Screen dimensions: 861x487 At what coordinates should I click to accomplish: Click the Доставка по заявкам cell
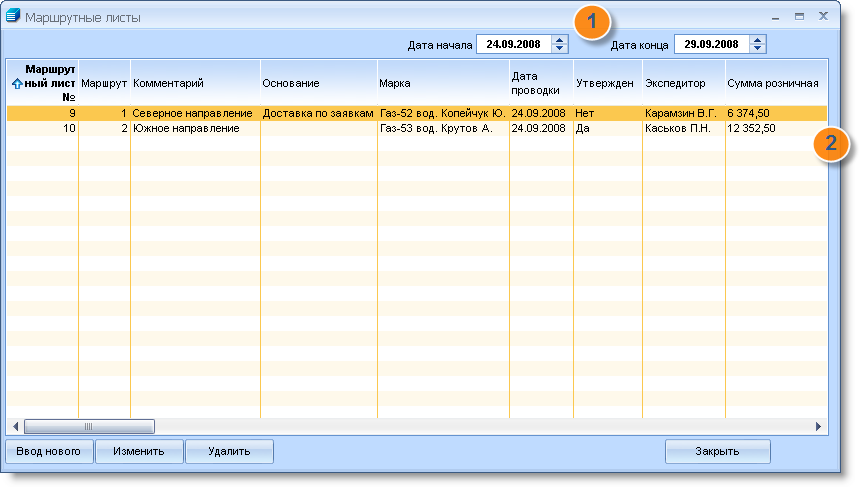click(319, 113)
